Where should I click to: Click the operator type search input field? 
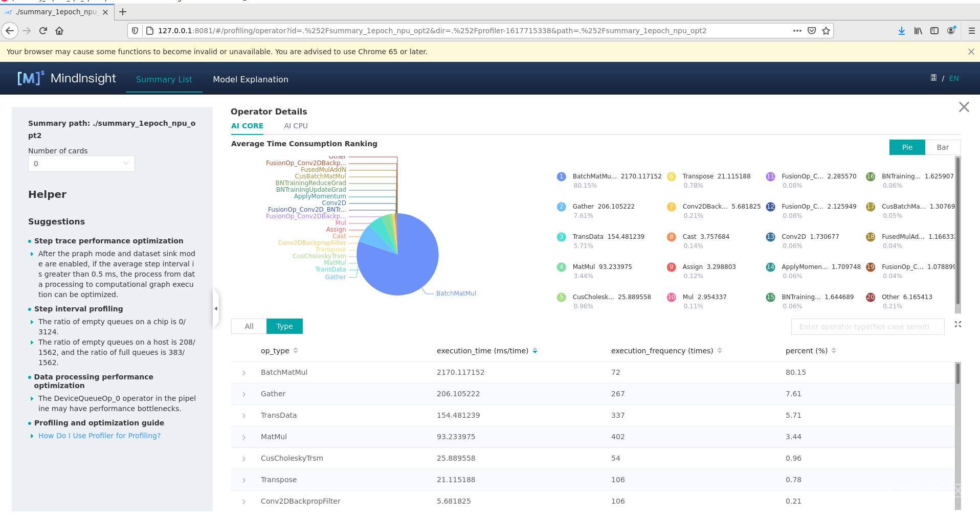coord(868,327)
